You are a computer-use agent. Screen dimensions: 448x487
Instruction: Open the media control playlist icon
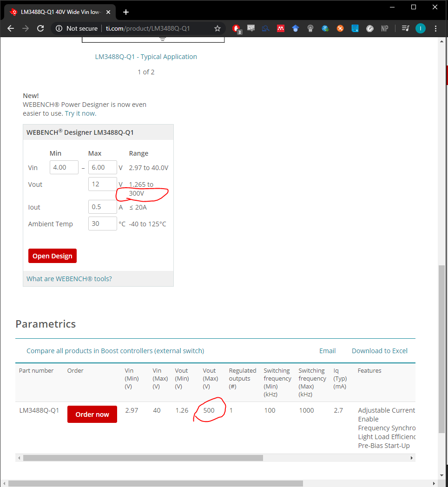[405, 28]
